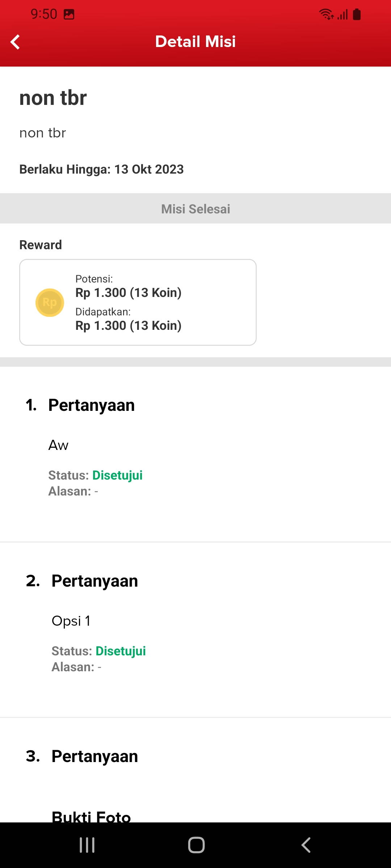
Task: Select question 3 Pertanyaan heading
Action: 94,756
